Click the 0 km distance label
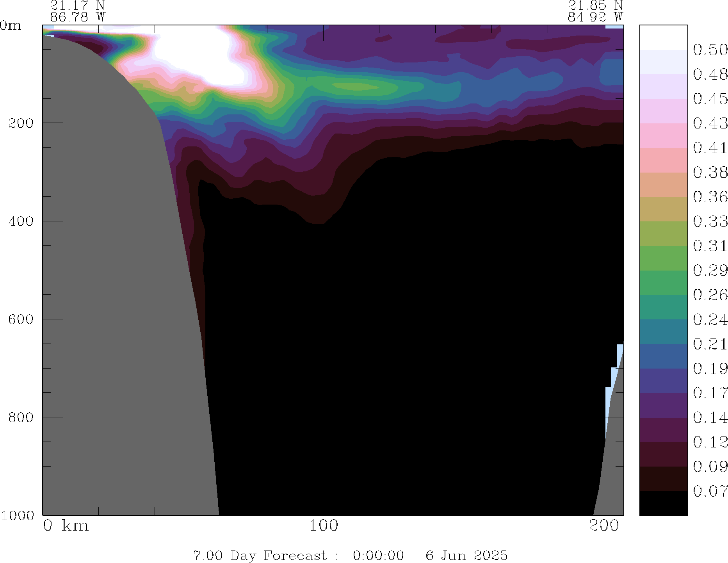The height and width of the screenshot is (563, 728). (66, 526)
